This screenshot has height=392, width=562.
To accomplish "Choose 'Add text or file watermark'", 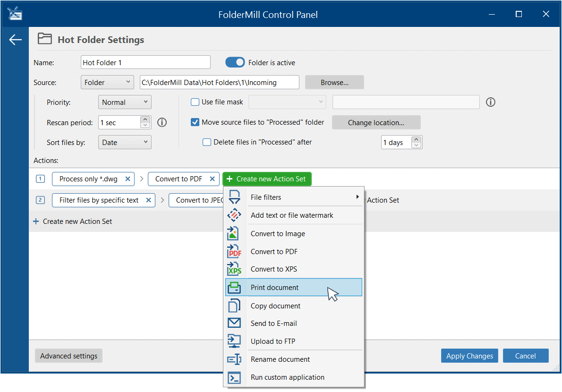I will point(294,215).
